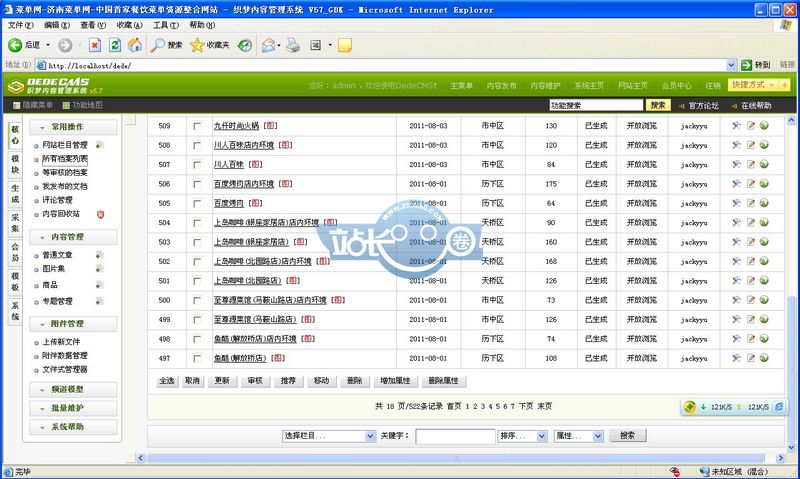Expand the 频道模型 sidebar section

(x=73, y=389)
